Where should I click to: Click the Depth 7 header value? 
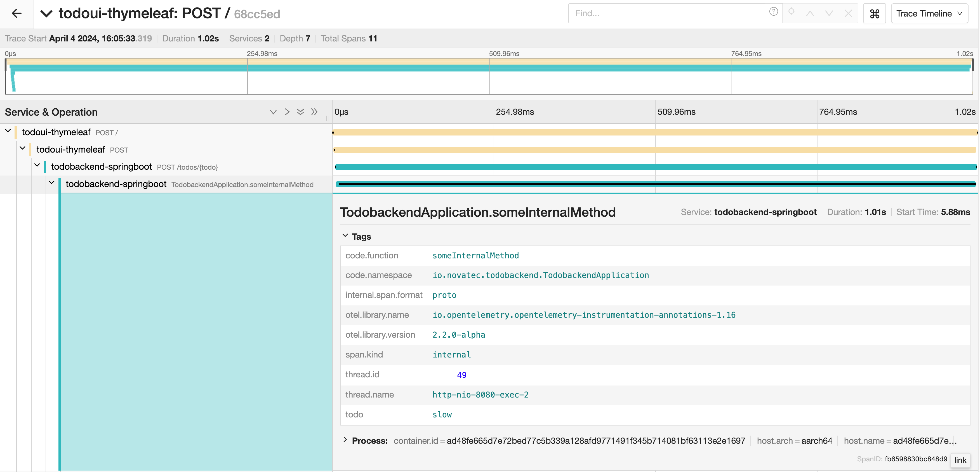point(308,38)
